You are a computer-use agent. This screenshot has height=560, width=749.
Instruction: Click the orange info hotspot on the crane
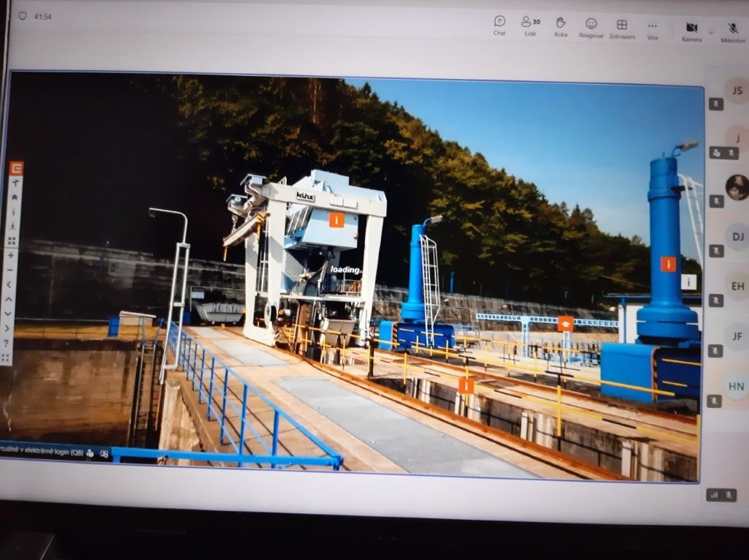coord(336,219)
